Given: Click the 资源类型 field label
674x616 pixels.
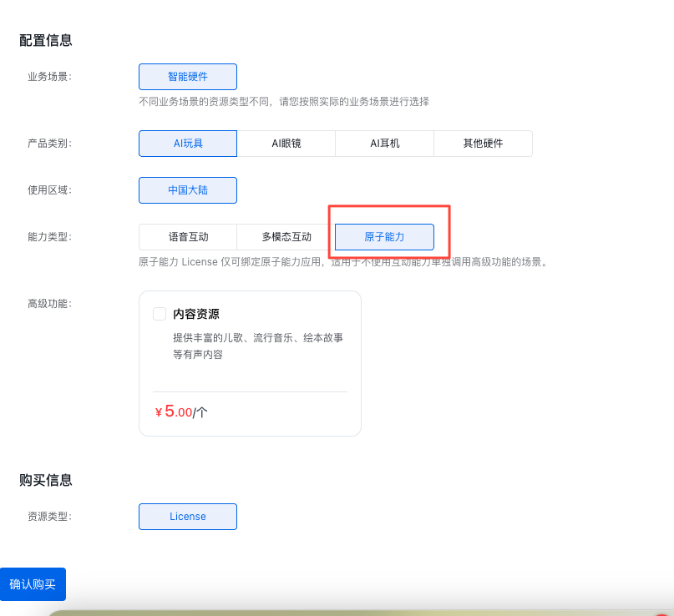Looking at the screenshot, I should 49,517.
